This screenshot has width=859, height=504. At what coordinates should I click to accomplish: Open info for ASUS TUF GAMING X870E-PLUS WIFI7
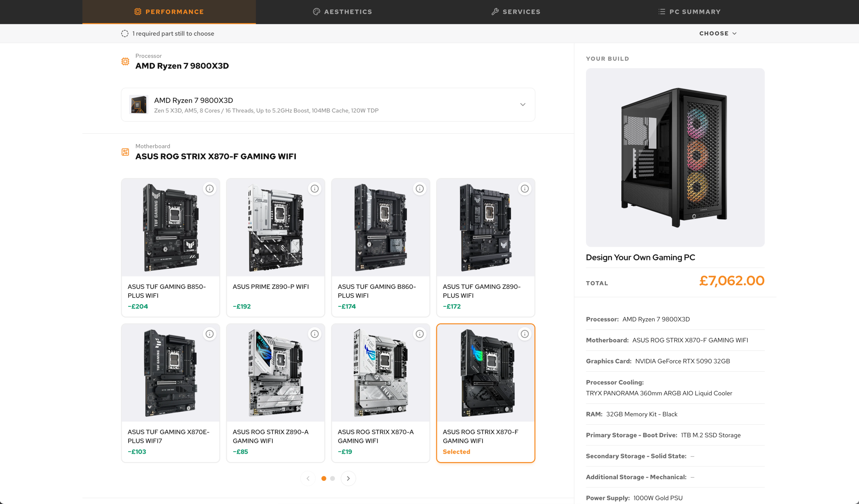210,334
